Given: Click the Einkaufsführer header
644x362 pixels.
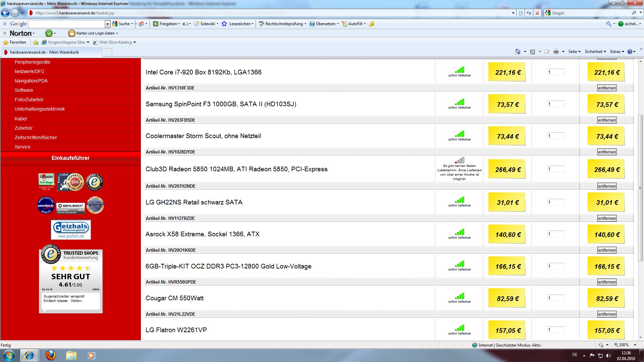Looking at the screenshot, I should coord(70,158).
